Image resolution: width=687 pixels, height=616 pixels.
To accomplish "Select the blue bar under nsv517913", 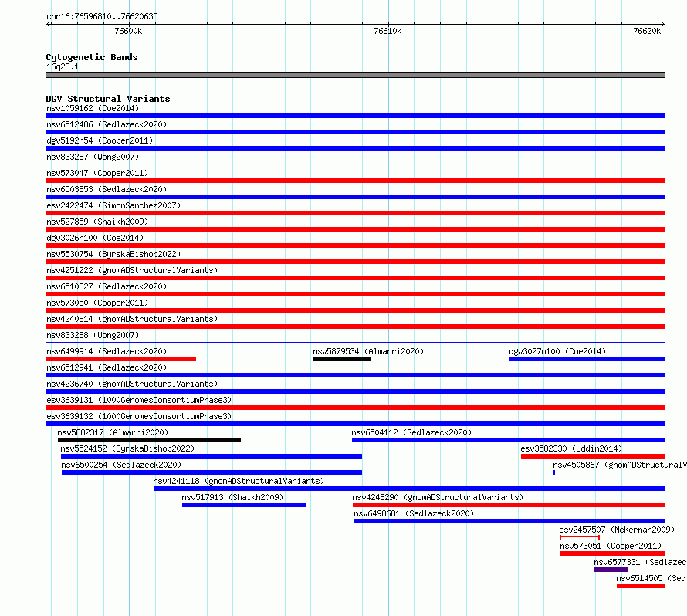I will (x=245, y=505).
